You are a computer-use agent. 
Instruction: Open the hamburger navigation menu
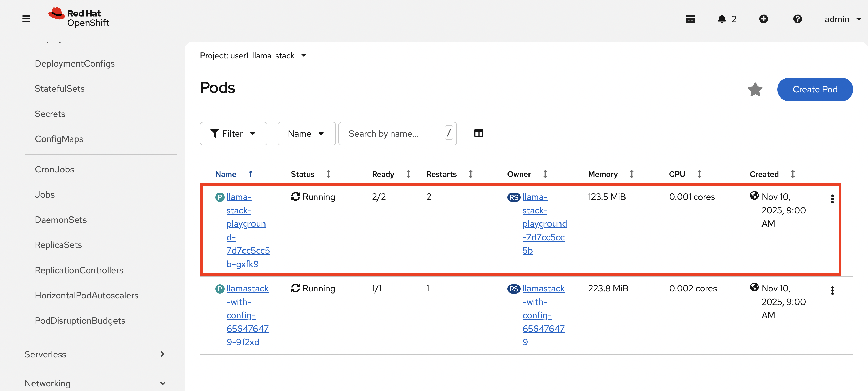click(26, 19)
